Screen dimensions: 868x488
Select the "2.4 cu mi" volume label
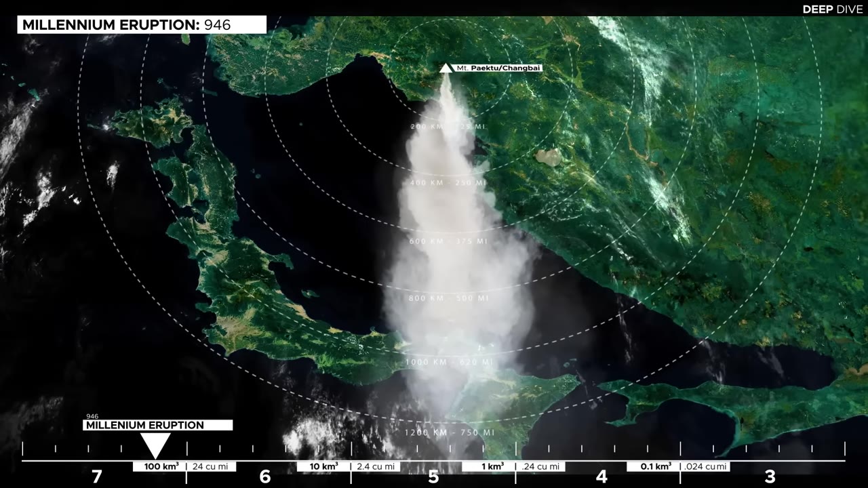pos(376,466)
